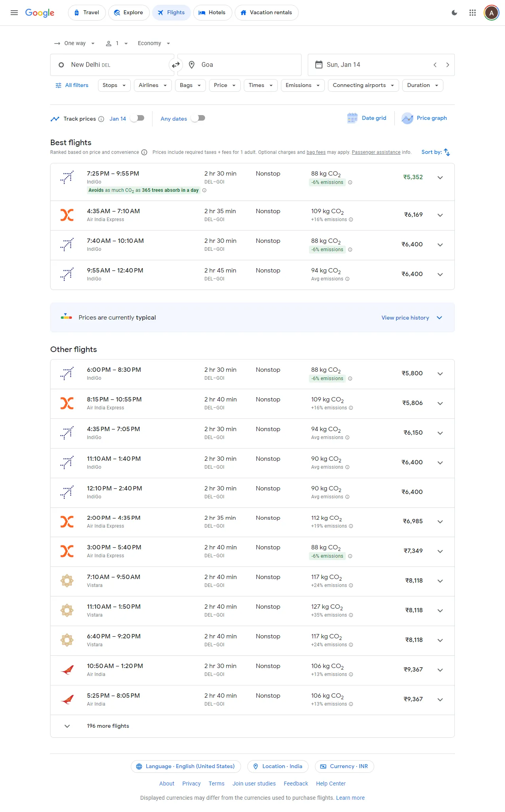The height and width of the screenshot is (812, 505).
Task: Open the Join user studies link
Action: [254, 784]
